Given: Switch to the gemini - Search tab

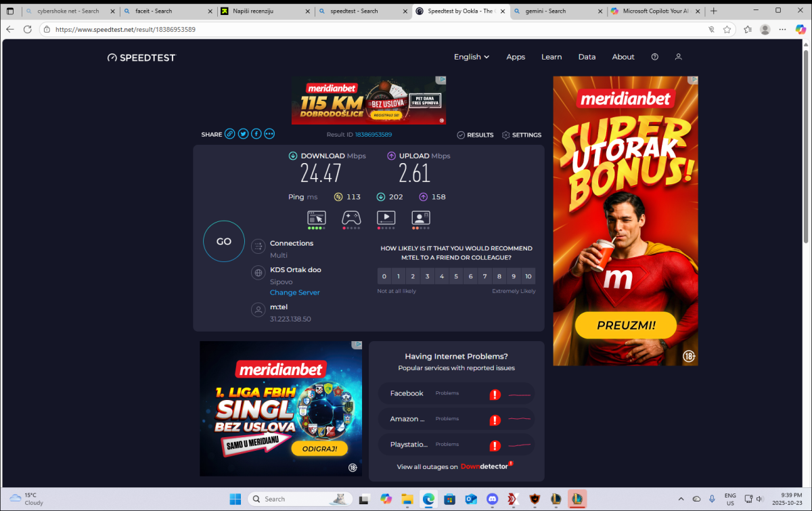Looking at the screenshot, I should tap(552, 11).
